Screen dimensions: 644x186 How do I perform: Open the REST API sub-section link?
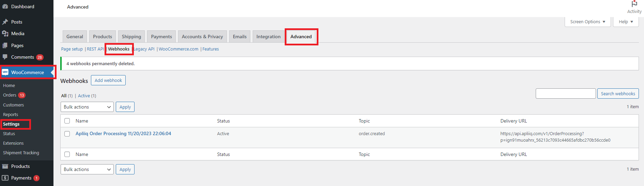(95, 49)
